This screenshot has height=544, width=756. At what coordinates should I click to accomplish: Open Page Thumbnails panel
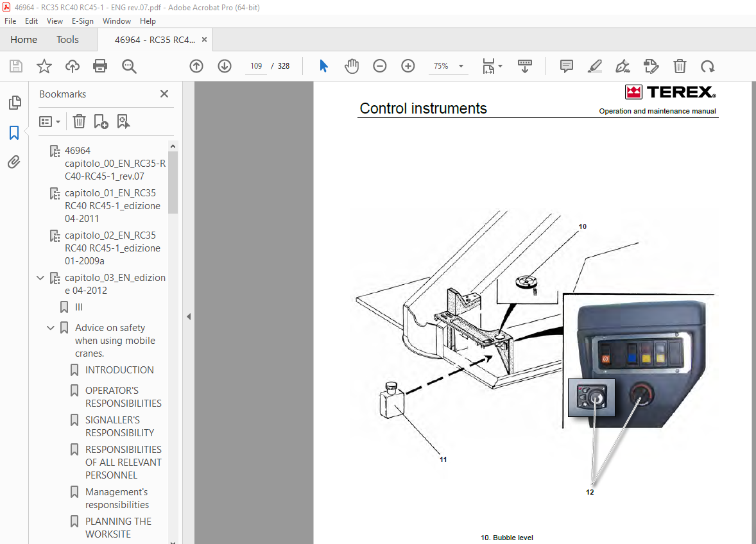15,102
